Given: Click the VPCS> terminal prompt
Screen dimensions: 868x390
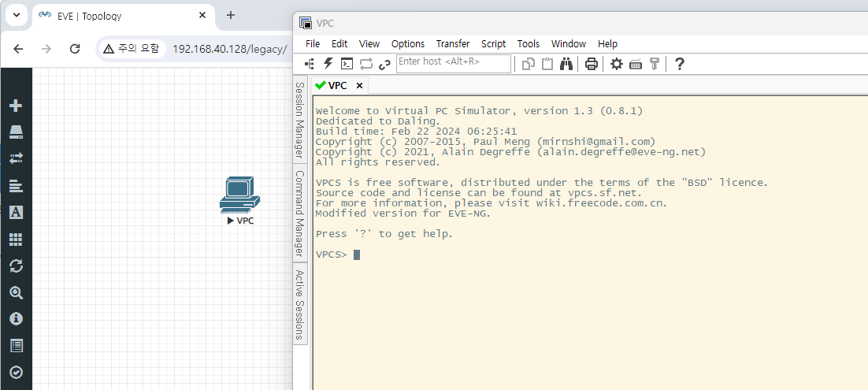Looking at the screenshot, I should (331, 254).
